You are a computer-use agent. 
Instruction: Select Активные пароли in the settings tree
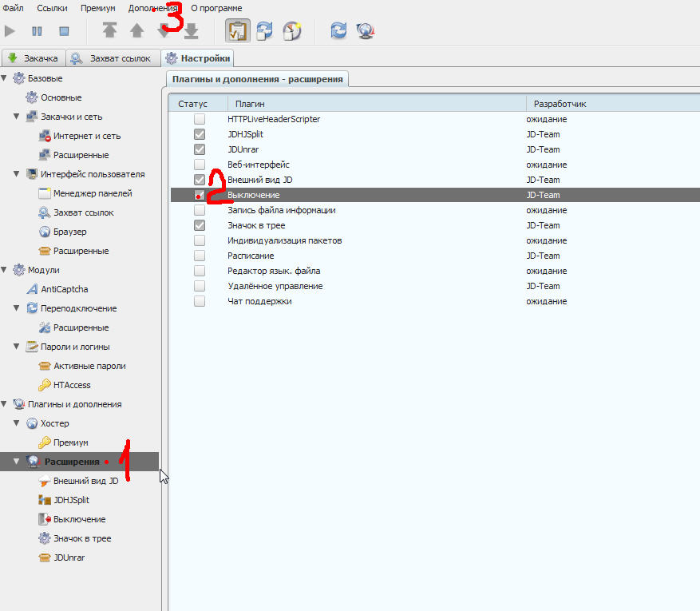(89, 366)
